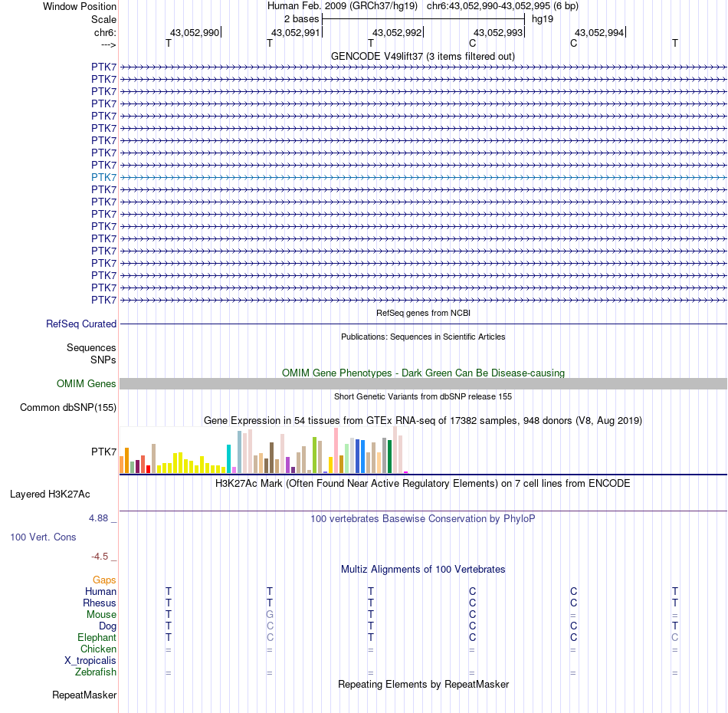Select the 'Chicken' alignment row label

[98, 649]
